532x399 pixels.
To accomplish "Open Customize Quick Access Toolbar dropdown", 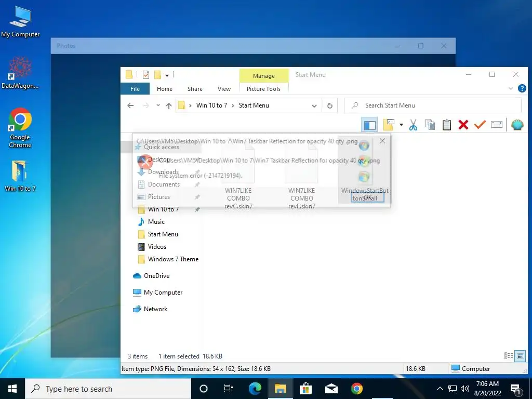I will pyautogui.click(x=167, y=75).
